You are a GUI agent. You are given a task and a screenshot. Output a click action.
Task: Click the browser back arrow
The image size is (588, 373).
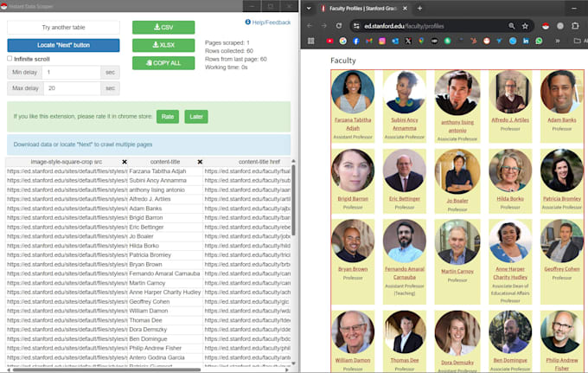(310, 26)
